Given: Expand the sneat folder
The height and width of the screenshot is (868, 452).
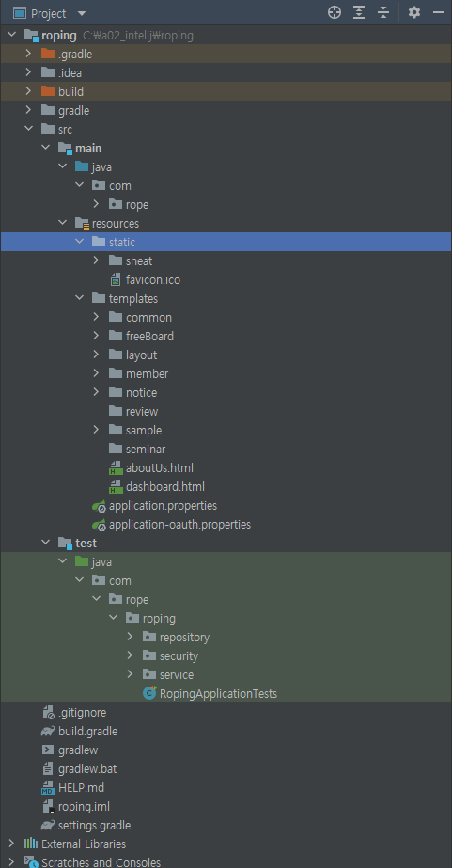Looking at the screenshot, I should pyautogui.click(x=96, y=260).
